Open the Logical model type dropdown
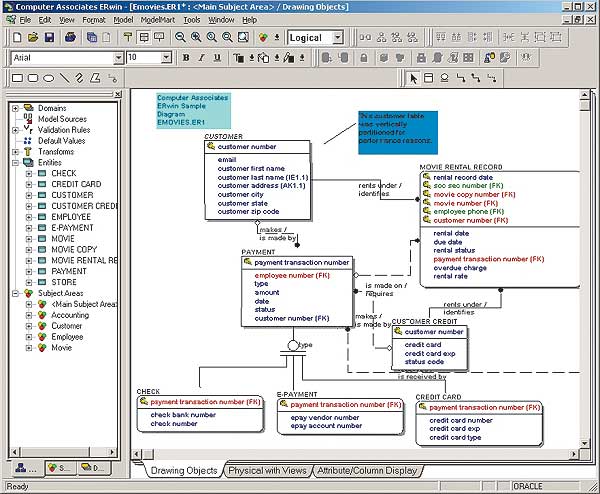Screen dimensions: 600x494 click(x=338, y=37)
